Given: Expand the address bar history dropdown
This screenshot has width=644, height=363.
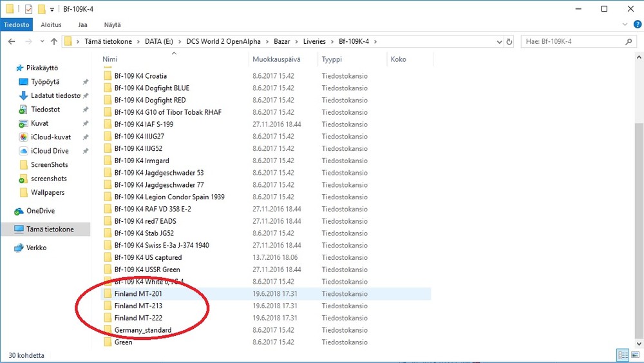Looking at the screenshot, I should click(x=499, y=41).
